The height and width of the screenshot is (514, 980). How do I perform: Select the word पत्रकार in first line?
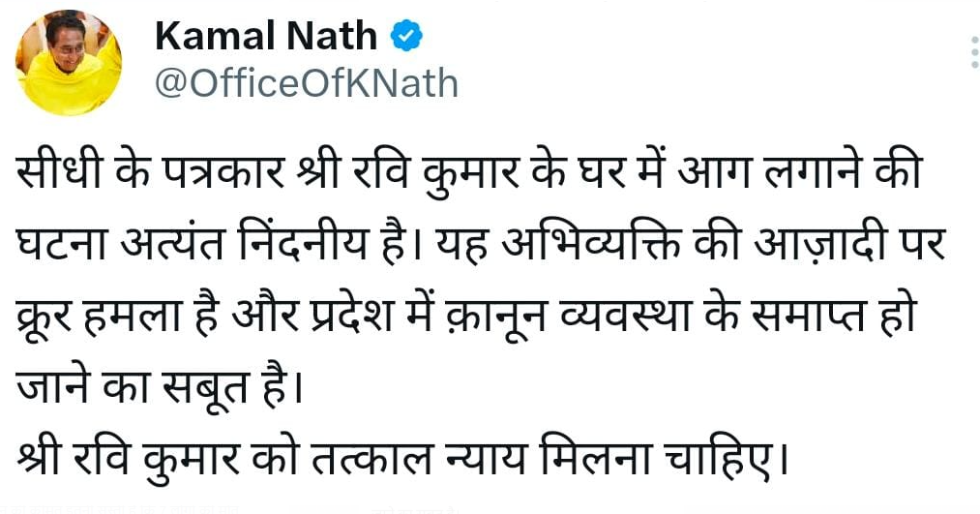click(225, 172)
